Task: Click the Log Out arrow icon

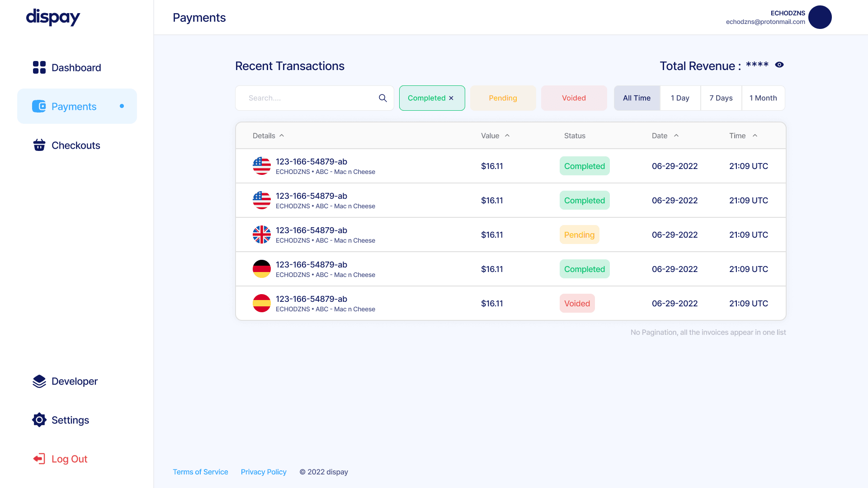Action: [39, 459]
